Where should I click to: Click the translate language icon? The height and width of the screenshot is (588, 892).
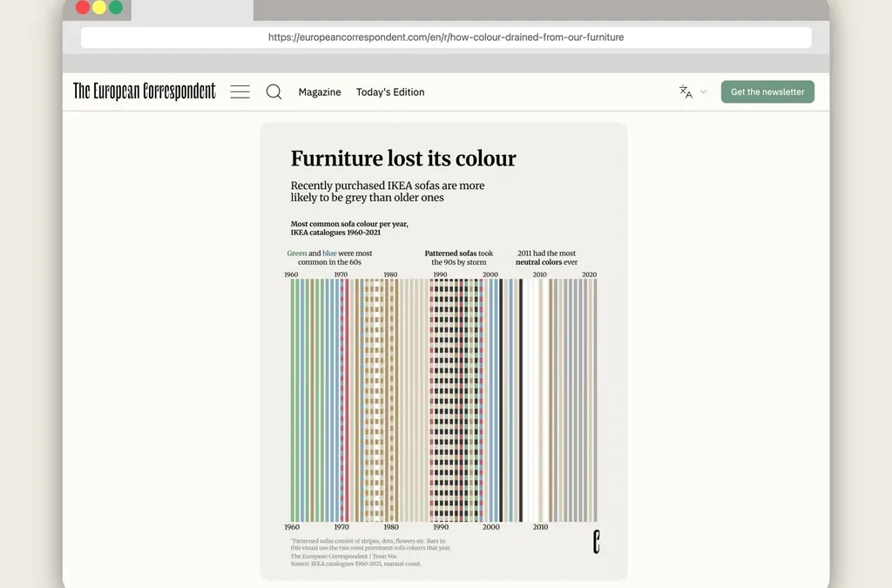tap(686, 91)
